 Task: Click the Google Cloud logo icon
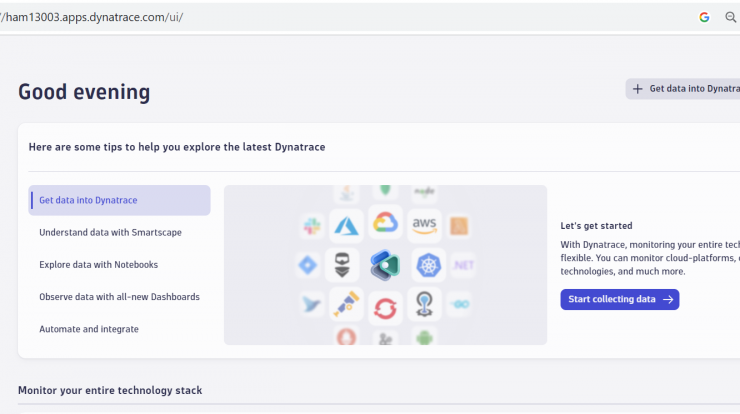pos(385,222)
